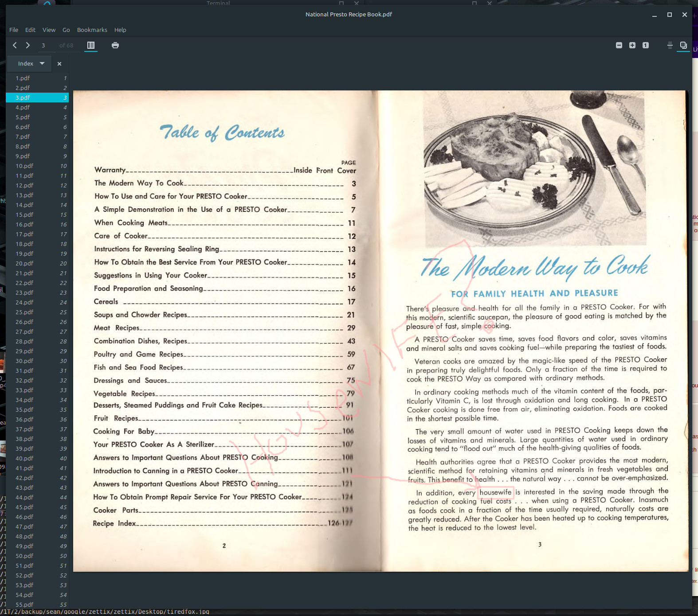Select 55.pdf in the index
698x616 pixels.
pyautogui.click(x=37, y=605)
